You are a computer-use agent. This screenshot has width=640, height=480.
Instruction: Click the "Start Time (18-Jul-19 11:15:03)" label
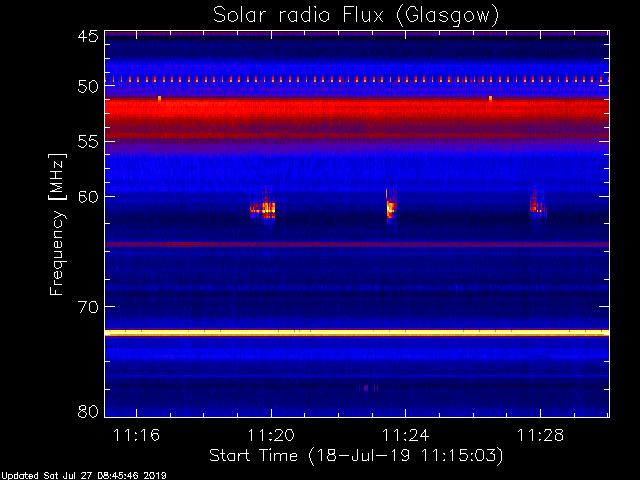[x=356, y=456]
